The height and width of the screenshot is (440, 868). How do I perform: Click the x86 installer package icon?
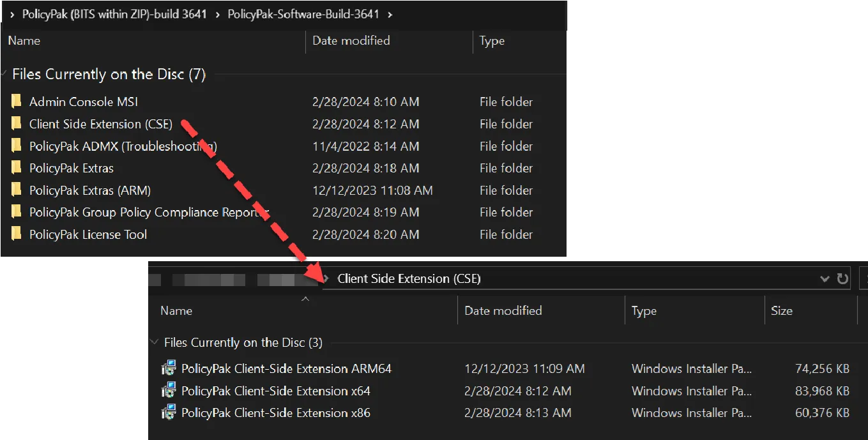[169, 413]
